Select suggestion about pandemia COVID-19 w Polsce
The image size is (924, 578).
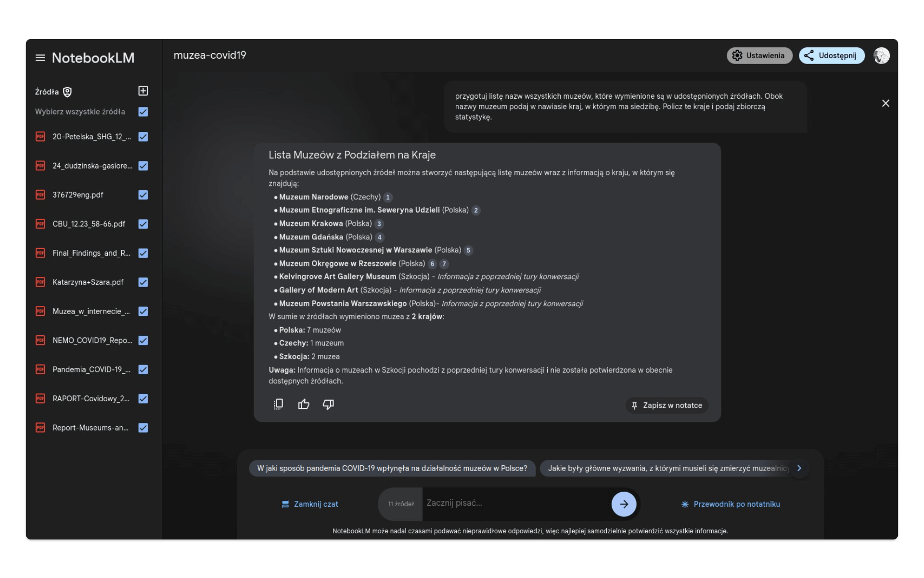click(x=392, y=468)
